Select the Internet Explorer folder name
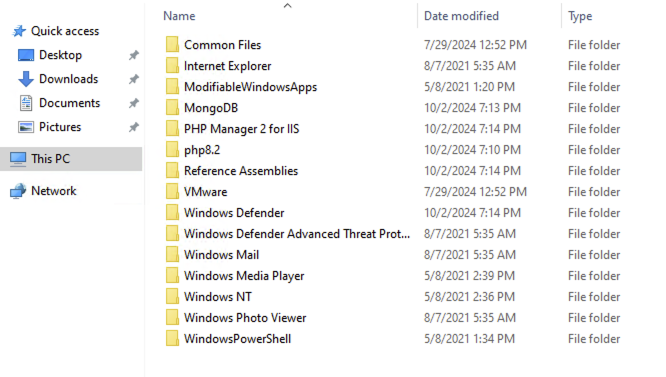This screenshot has width=666, height=377. [228, 66]
